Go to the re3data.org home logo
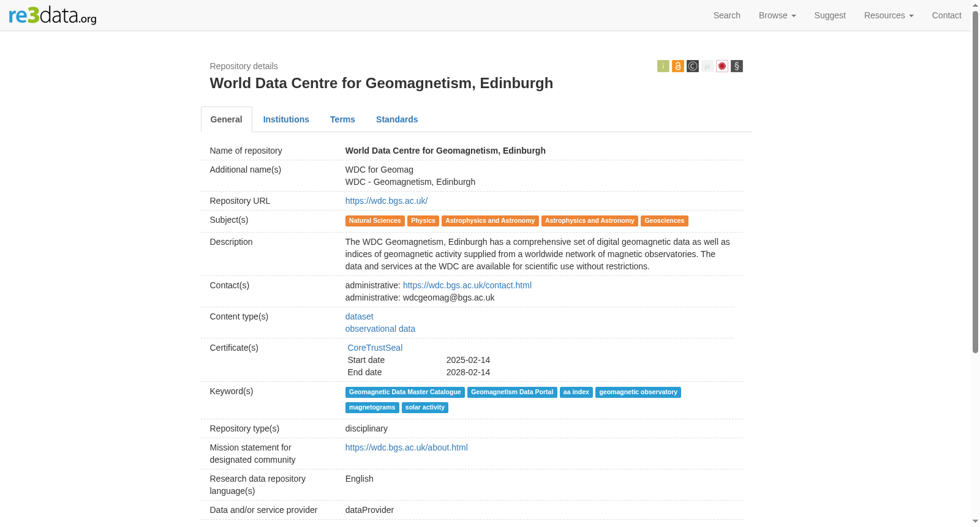The width and height of the screenshot is (980, 527). pos(53,15)
